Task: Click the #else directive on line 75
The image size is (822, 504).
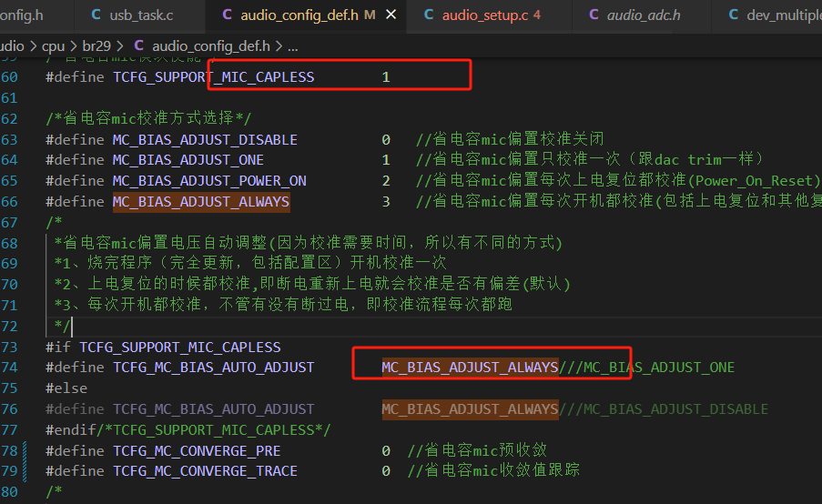Action: 66,388
